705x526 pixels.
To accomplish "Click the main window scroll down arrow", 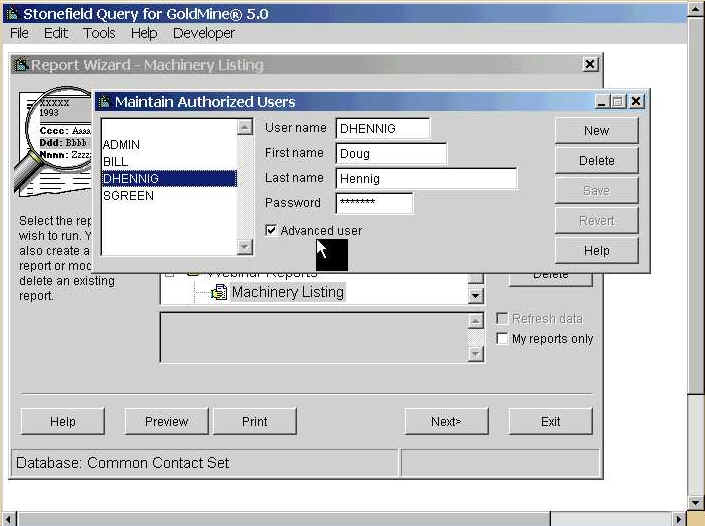I will [696, 502].
